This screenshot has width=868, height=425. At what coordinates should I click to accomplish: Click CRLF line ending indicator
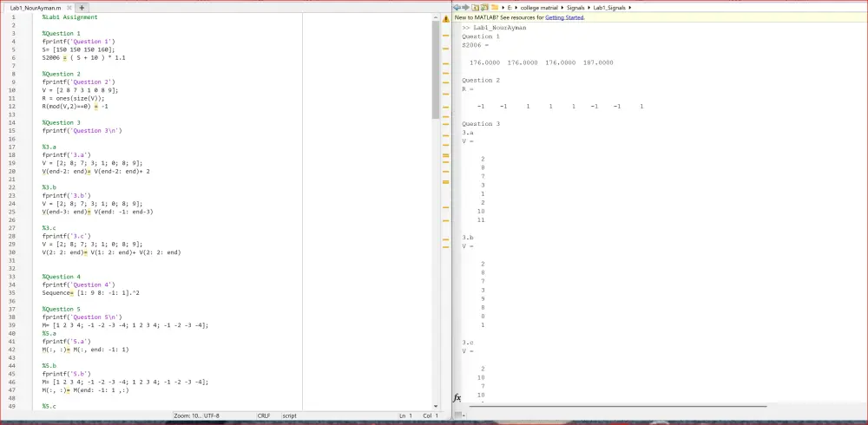[x=264, y=415]
